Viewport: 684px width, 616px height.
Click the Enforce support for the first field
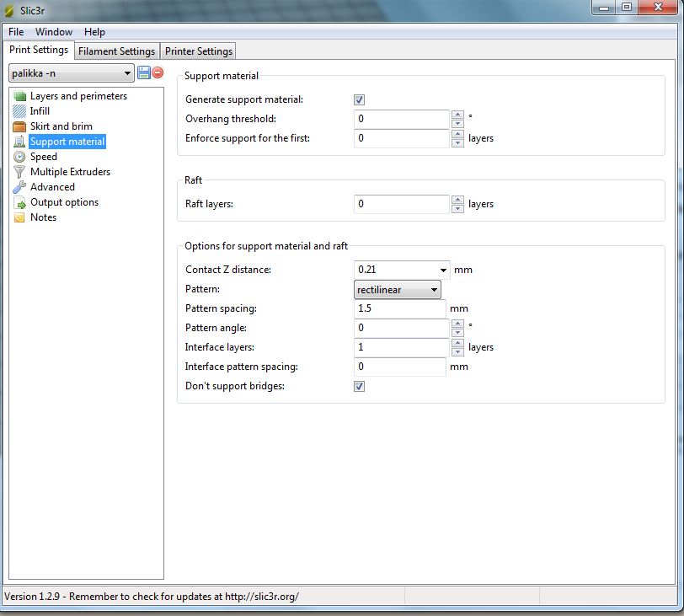[x=402, y=138]
